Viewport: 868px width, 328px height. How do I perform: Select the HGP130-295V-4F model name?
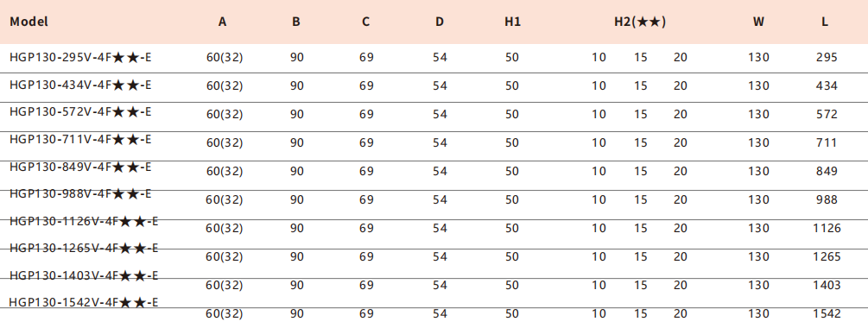[80, 57]
